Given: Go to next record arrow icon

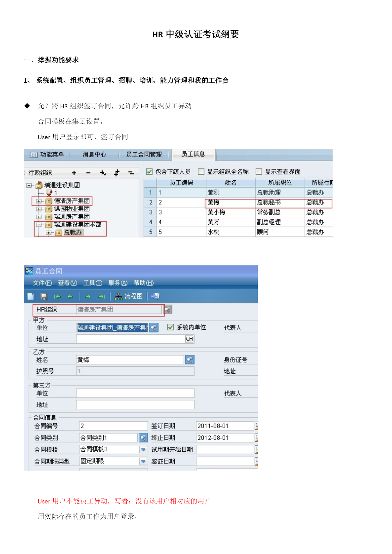Looking at the screenshot, I should click(87, 297).
